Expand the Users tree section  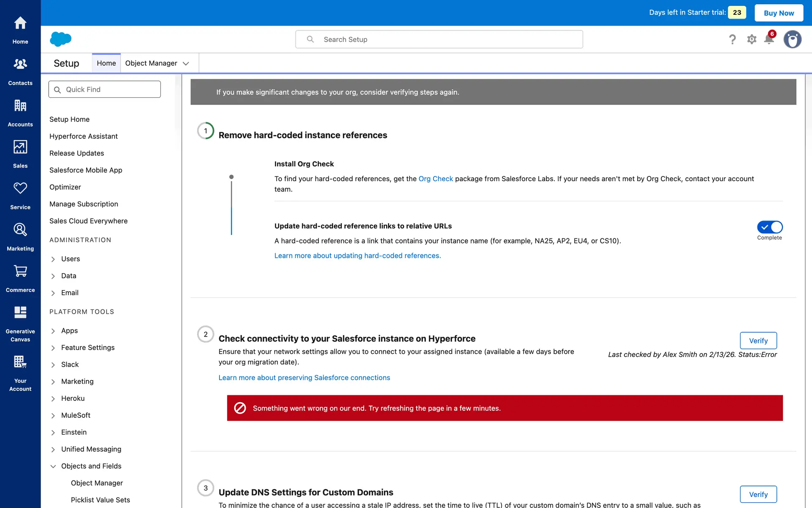pyautogui.click(x=53, y=259)
